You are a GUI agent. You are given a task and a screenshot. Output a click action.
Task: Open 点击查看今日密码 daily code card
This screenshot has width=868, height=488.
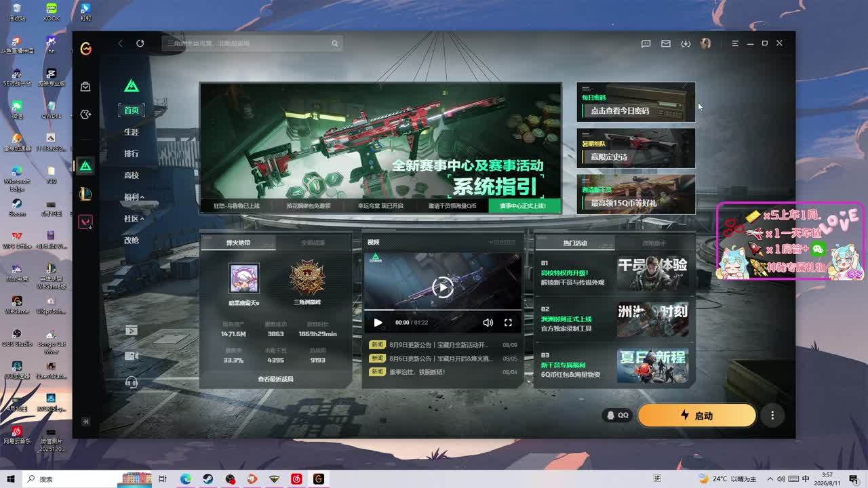[636, 102]
